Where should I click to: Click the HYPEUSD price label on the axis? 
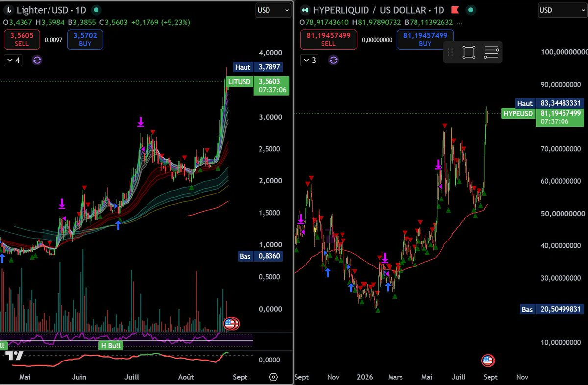(x=542, y=117)
